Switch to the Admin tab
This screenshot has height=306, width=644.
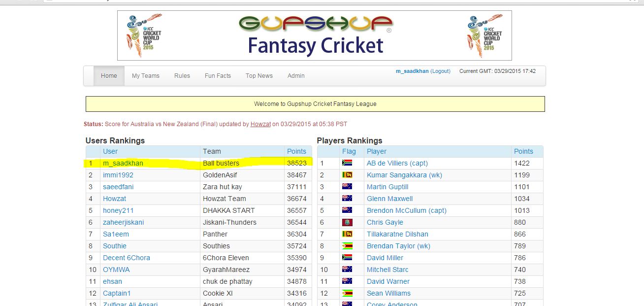click(x=296, y=76)
